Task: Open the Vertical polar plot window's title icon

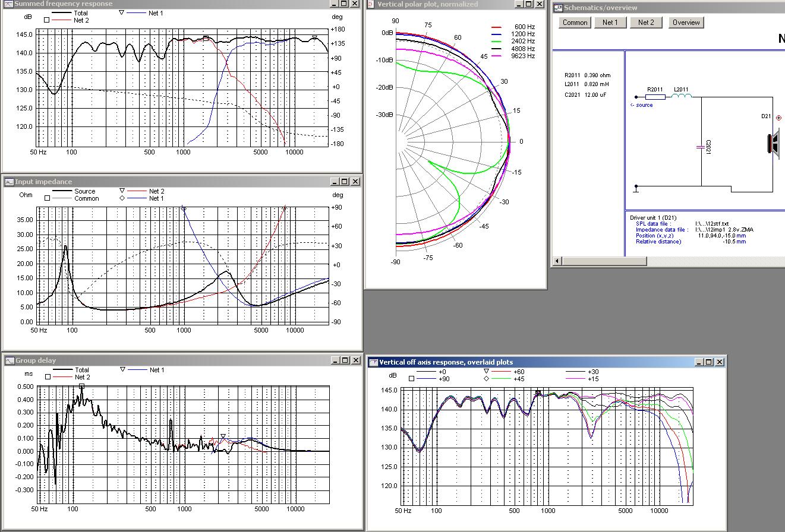Action: click(371, 4)
